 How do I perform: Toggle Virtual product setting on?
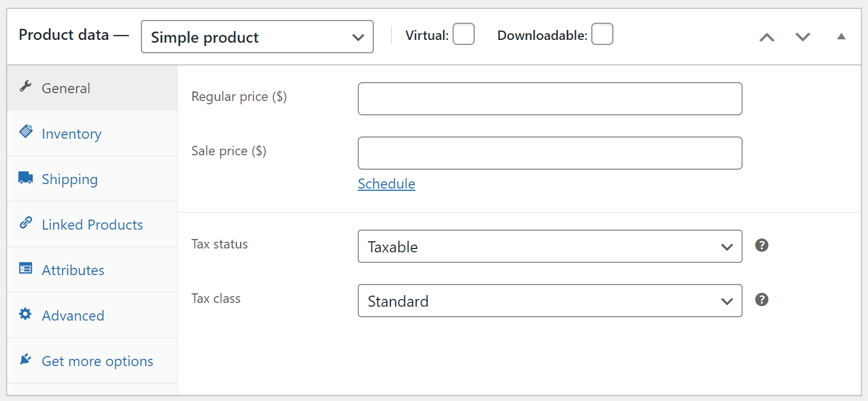pos(464,34)
